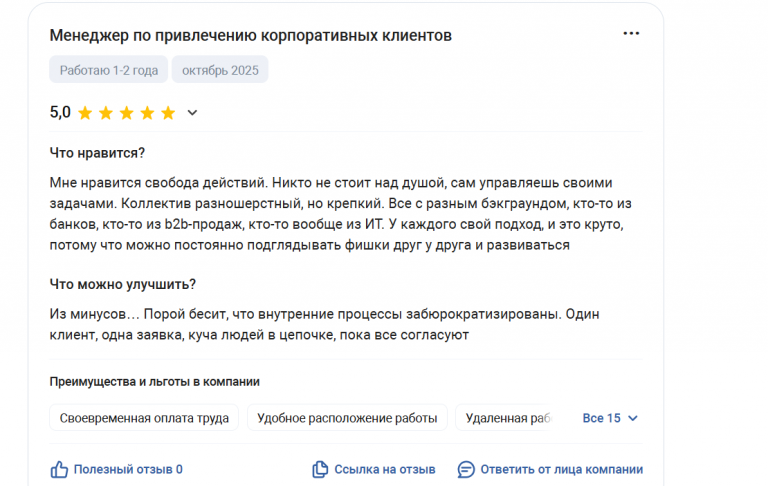
Task: Select the "октябрь 2025" tag
Action: click(x=220, y=69)
